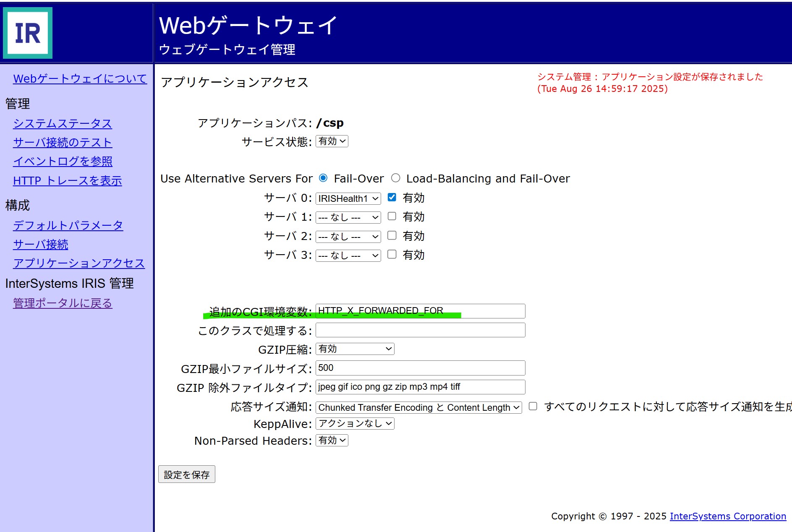Open the サービス状態 dropdown
Screen dimensions: 792x532
click(x=332, y=141)
